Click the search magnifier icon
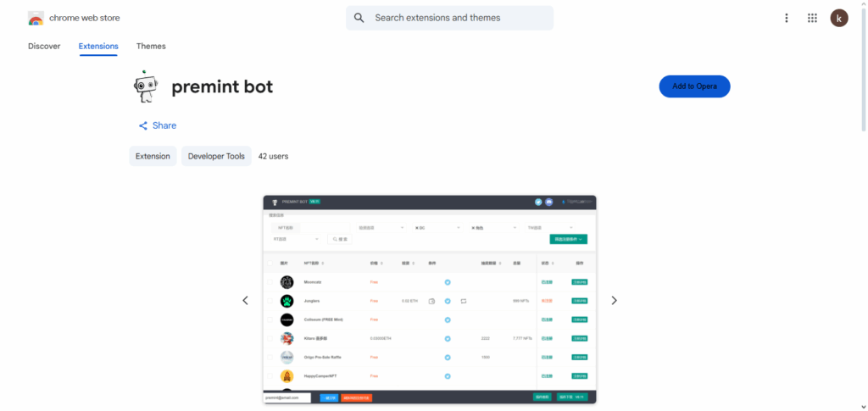This screenshot has width=868, height=411. coord(359,18)
